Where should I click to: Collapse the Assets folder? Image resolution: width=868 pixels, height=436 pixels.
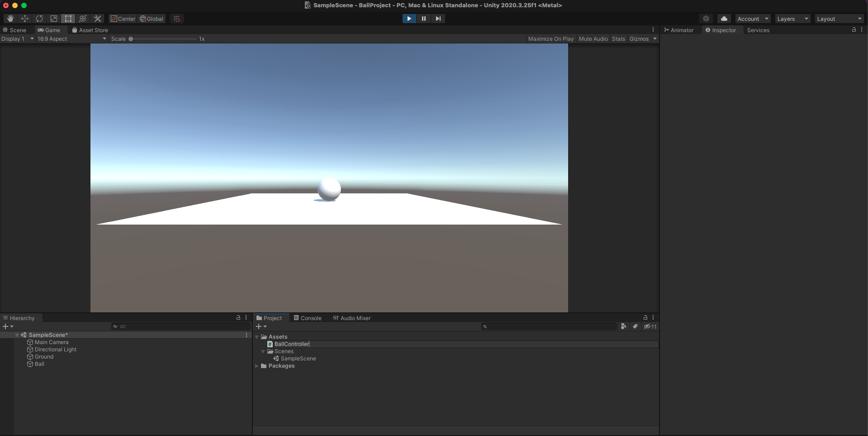257,337
